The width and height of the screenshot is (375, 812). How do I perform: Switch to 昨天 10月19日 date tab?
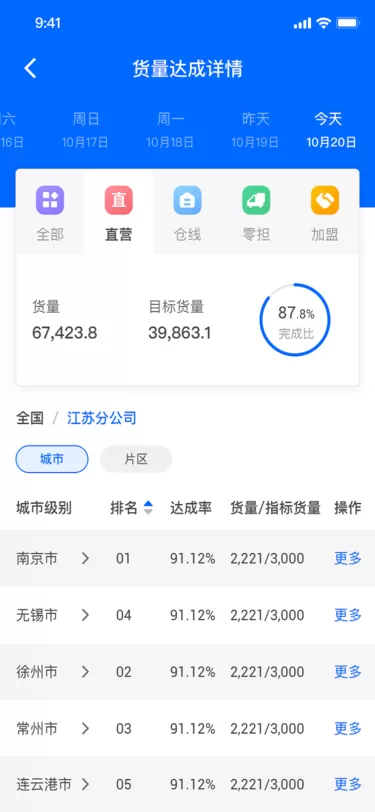coord(255,130)
